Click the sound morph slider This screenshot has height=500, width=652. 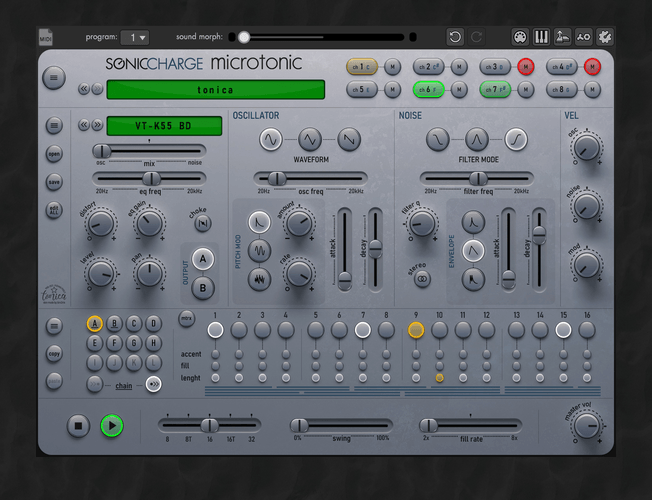tap(322, 37)
